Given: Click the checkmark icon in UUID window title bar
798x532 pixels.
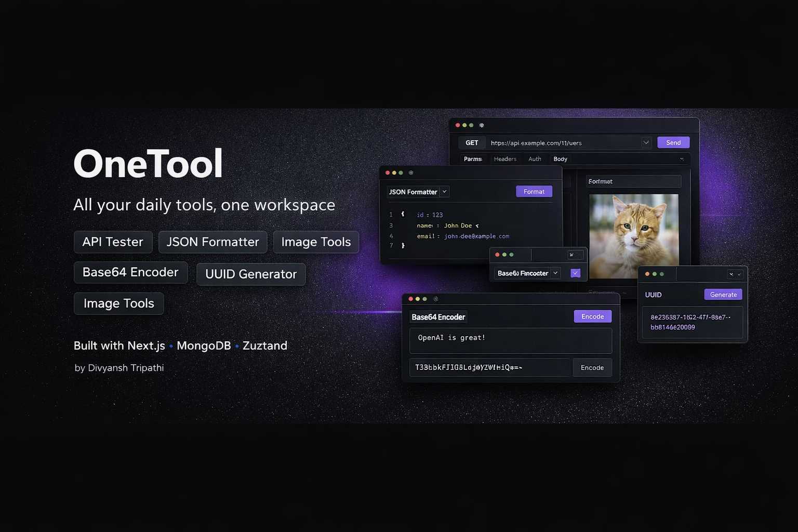Looking at the screenshot, I should tap(739, 274).
